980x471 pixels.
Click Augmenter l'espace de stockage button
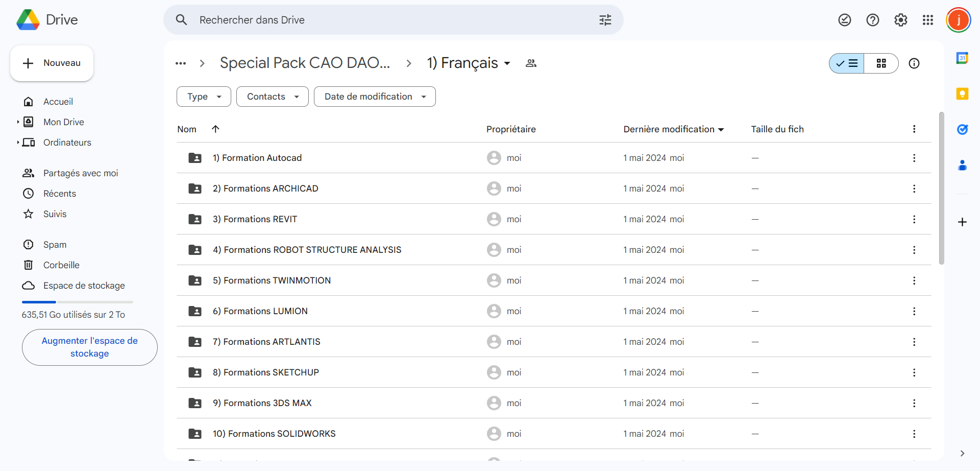(x=90, y=347)
